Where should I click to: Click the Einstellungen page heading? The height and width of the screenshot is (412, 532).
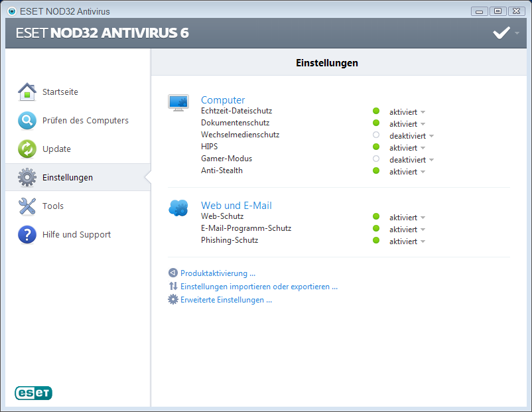coord(327,63)
